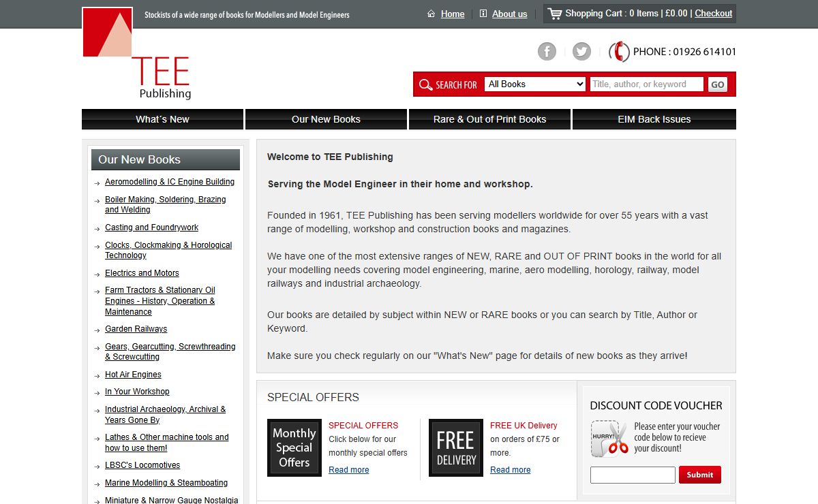The width and height of the screenshot is (818, 504).
Task: Click the SPECIAL OFFERS red heading text
Action: pos(363,425)
